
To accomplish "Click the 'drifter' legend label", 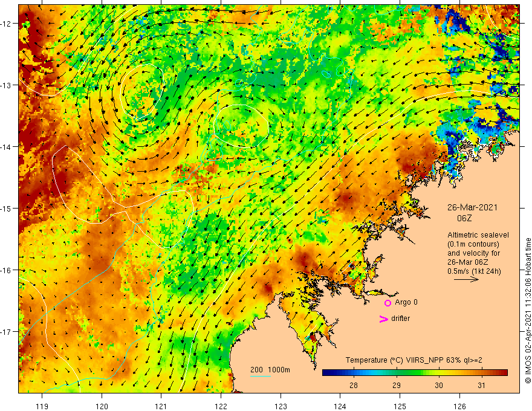I will point(400,319).
